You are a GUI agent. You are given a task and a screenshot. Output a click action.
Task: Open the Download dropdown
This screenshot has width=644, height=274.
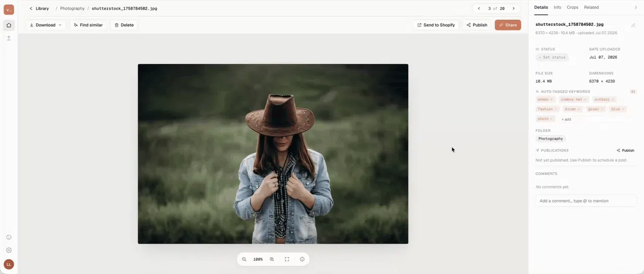(46, 25)
